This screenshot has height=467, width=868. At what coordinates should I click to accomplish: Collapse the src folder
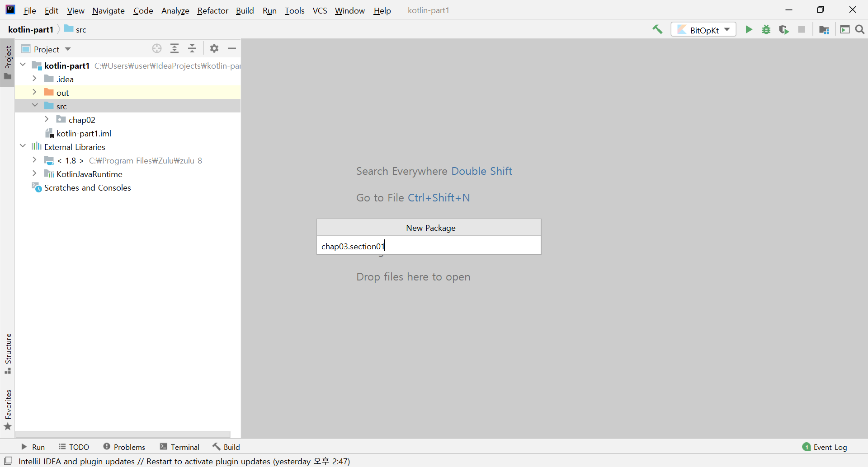(x=34, y=105)
